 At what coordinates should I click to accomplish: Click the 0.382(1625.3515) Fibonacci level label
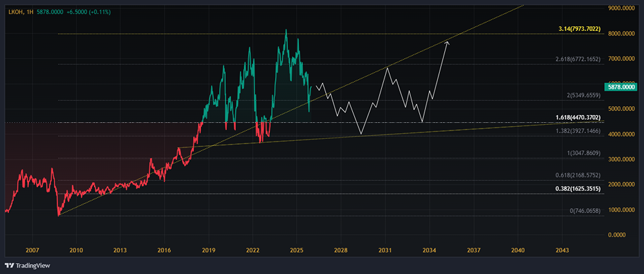(x=578, y=188)
